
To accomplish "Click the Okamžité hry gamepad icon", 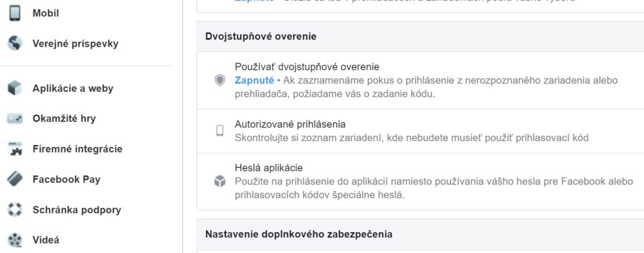I will (x=14, y=119).
